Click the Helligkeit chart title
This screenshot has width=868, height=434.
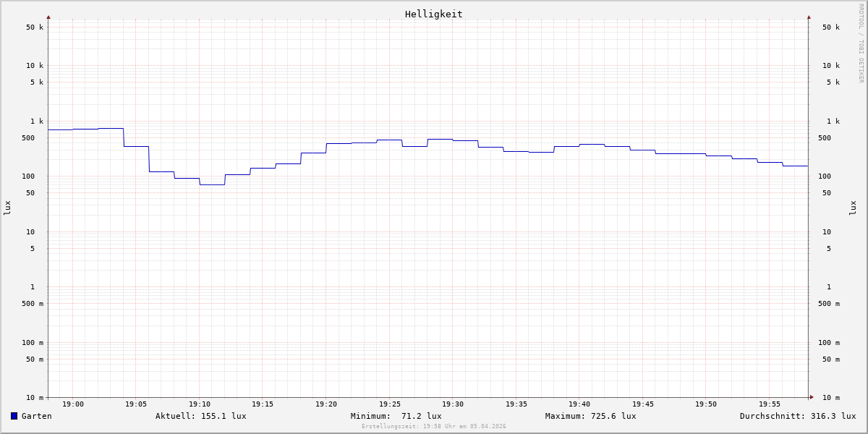(x=433, y=14)
